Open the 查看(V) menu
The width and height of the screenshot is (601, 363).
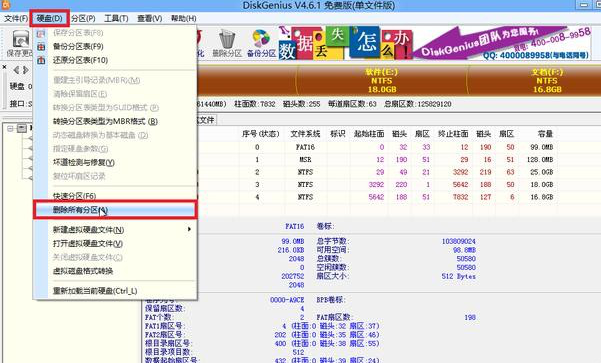pos(149,18)
